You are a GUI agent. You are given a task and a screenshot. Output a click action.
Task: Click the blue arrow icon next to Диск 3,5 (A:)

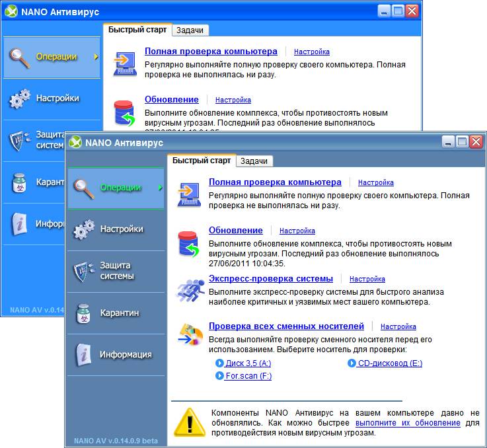(x=219, y=363)
